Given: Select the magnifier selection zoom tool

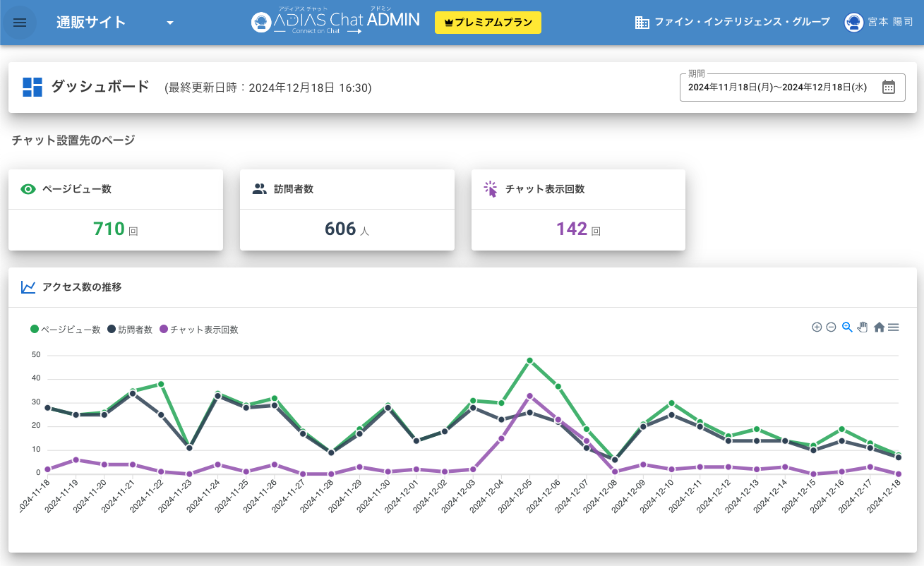Looking at the screenshot, I should click(847, 327).
